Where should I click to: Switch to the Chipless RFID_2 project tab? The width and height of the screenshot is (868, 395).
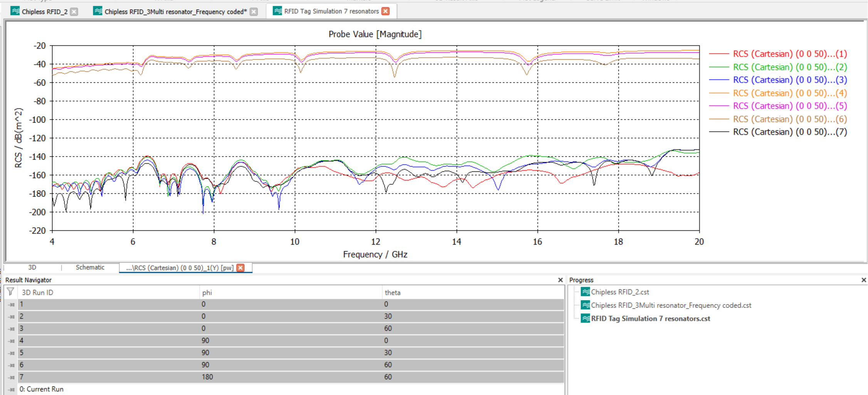pyautogui.click(x=44, y=12)
